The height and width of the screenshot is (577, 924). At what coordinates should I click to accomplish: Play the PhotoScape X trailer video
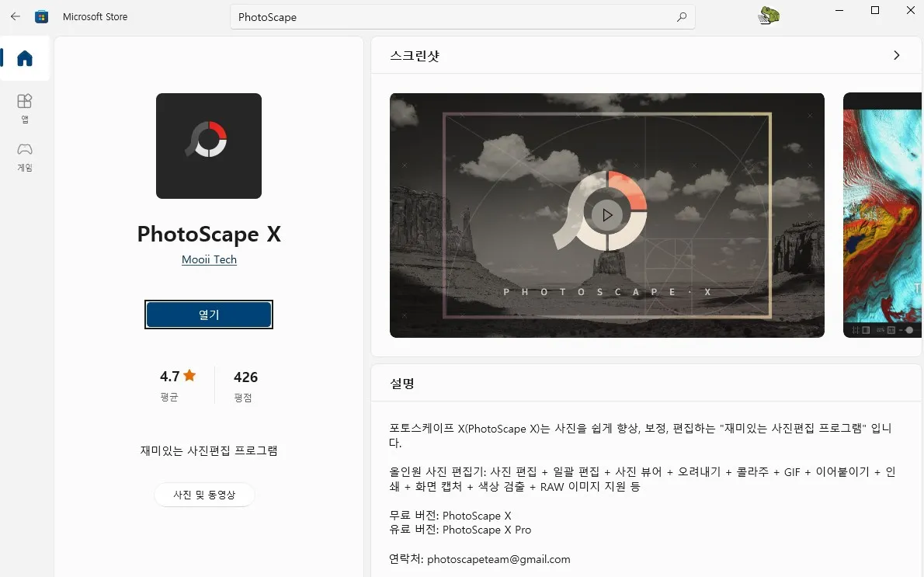pyautogui.click(x=607, y=215)
